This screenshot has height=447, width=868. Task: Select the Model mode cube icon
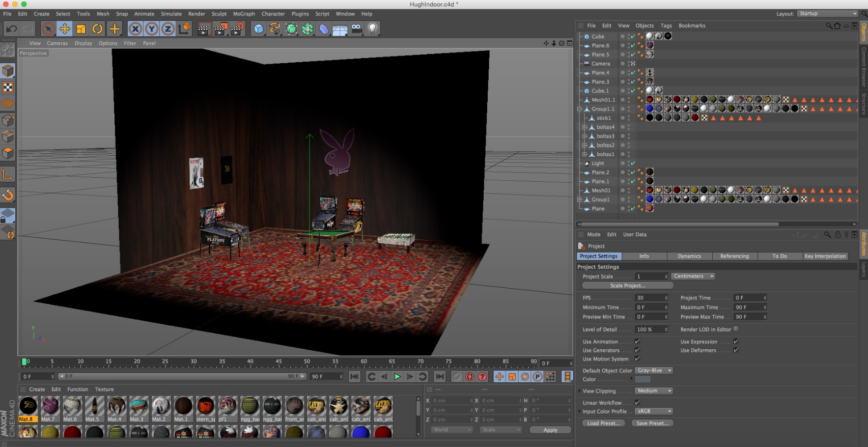coord(8,71)
